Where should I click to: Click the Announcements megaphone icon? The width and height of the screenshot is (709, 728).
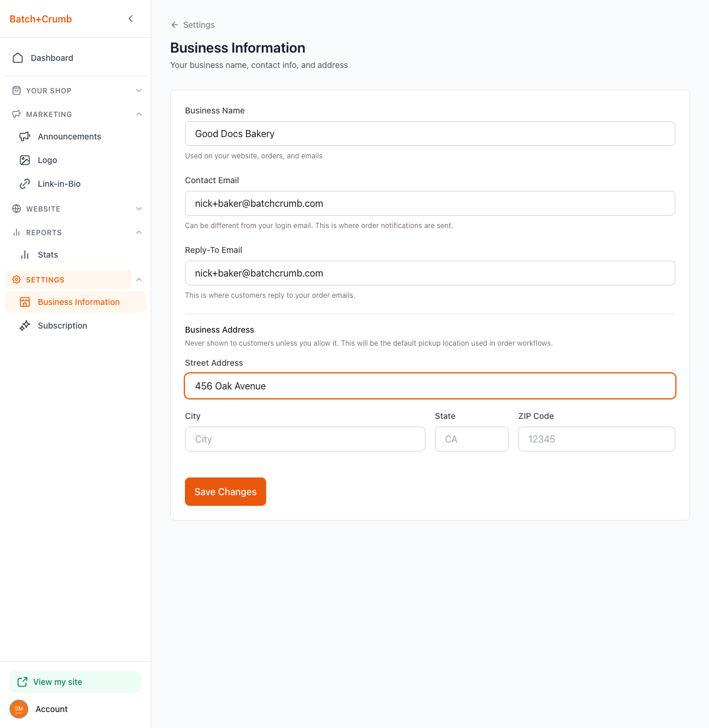[x=25, y=136]
